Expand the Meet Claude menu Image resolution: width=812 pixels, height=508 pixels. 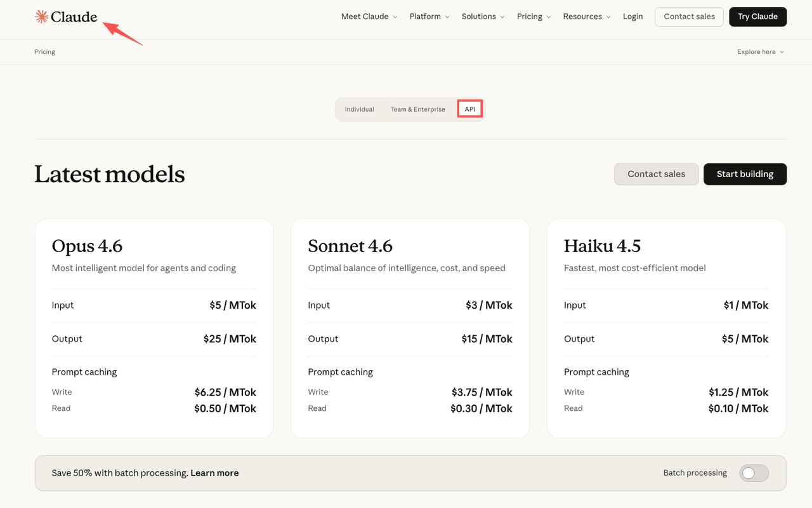coord(365,17)
